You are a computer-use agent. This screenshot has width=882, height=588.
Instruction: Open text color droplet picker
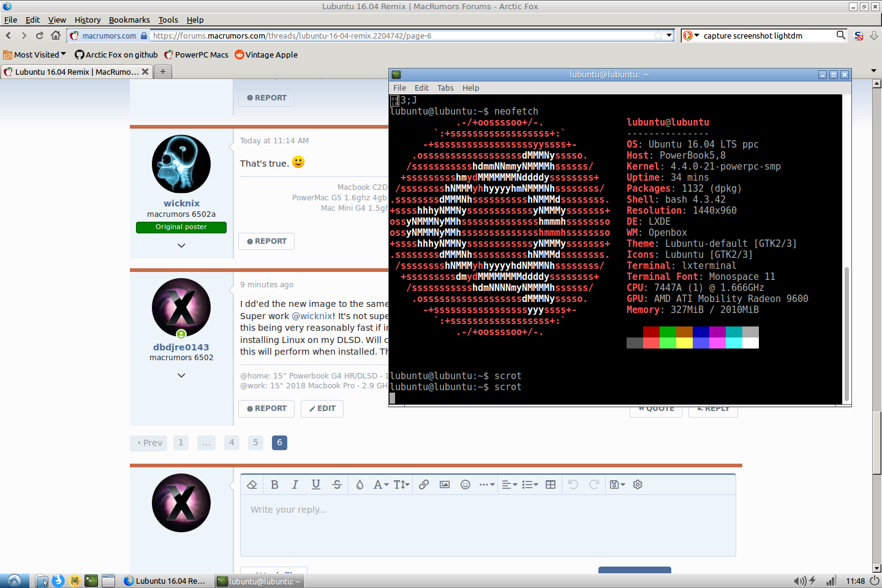[360, 484]
